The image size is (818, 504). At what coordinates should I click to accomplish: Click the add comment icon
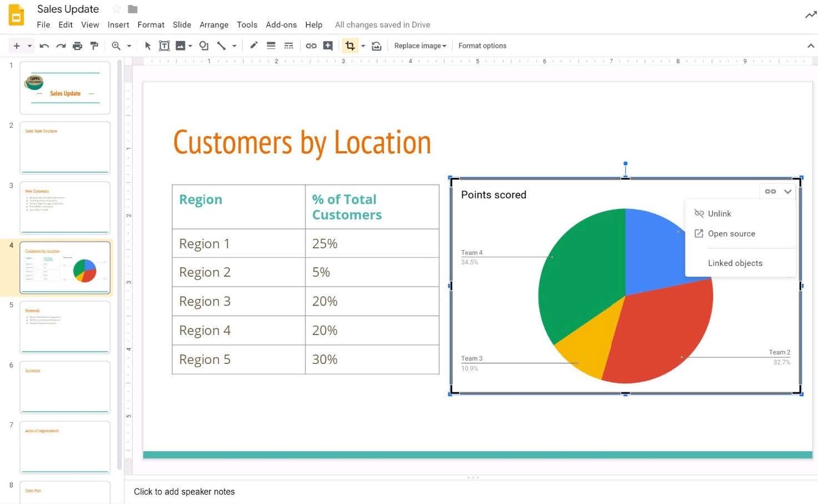(x=328, y=46)
